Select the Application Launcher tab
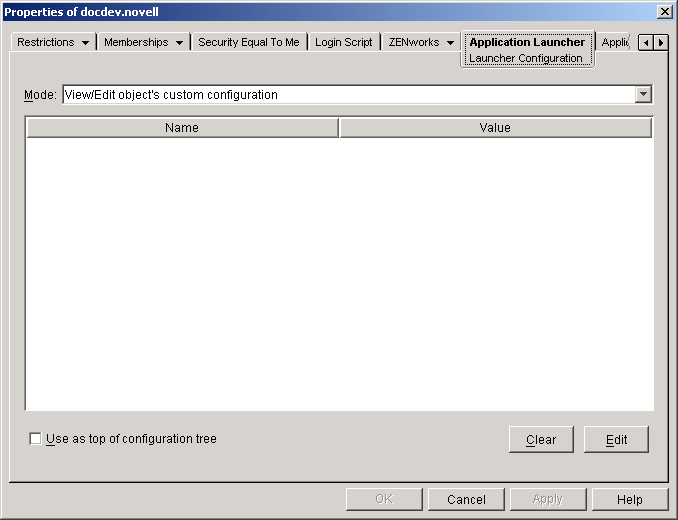The width and height of the screenshot is (678, 520). [x=527, y=42]
